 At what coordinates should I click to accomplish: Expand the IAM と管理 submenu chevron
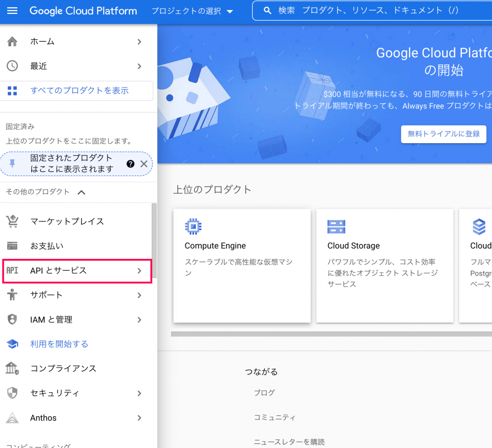click(140, 319)
